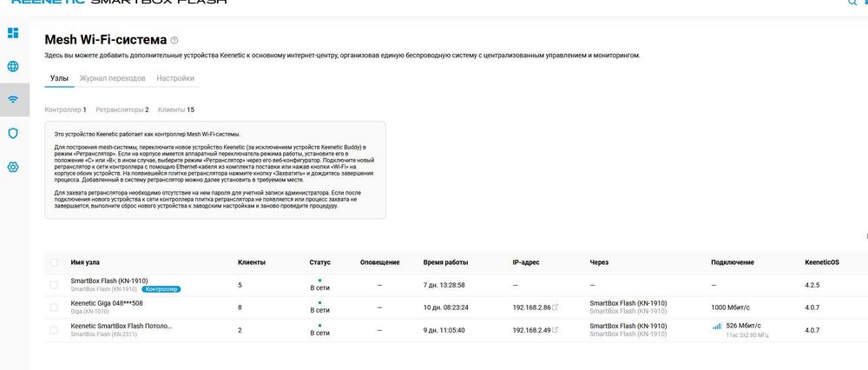868x370 pixels.
Task: Click the Оповещение column header
Action: click(380, 262)
